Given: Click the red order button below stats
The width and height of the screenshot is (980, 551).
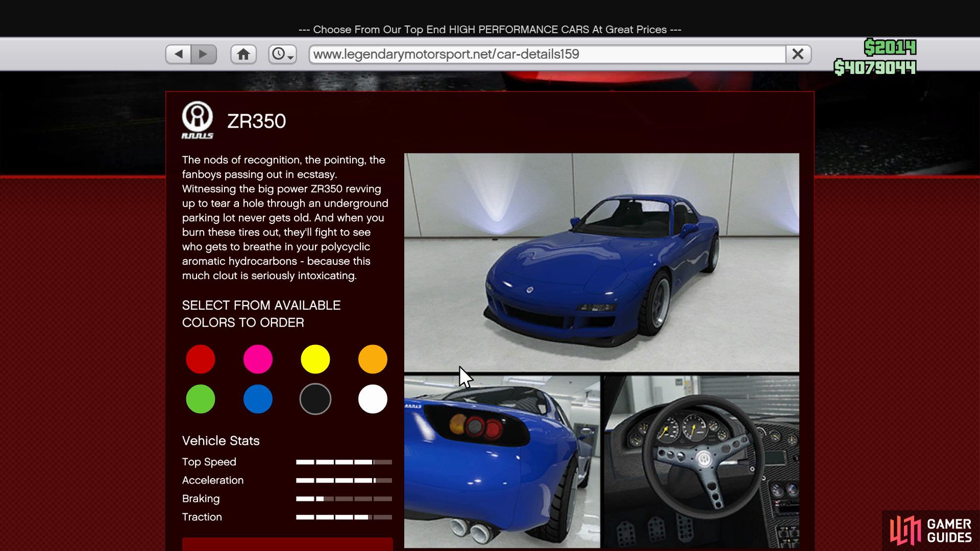Looking at the screenshot, I should (x=287, y=544).
